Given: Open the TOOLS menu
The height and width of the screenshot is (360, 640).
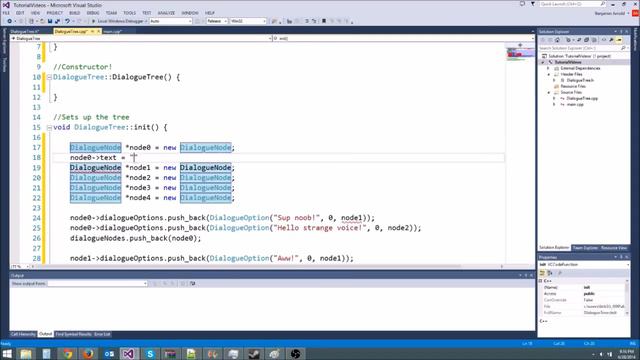Looking at the screenshot, I should point(129,13).
